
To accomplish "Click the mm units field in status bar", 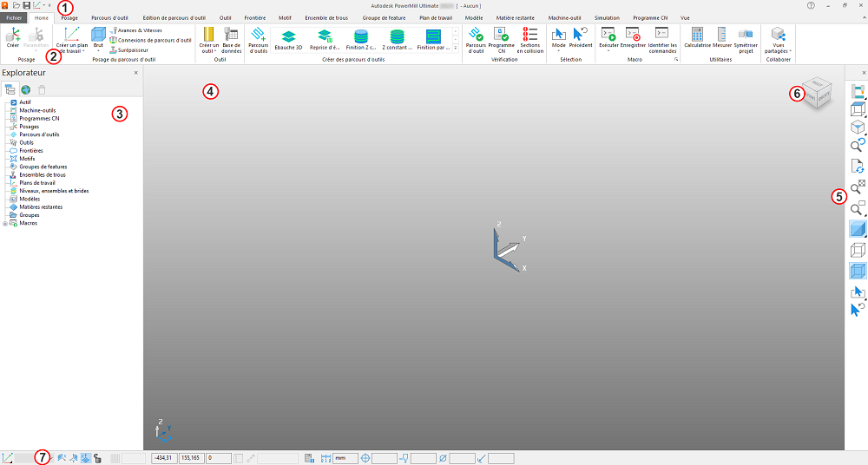I will point(345,458).
